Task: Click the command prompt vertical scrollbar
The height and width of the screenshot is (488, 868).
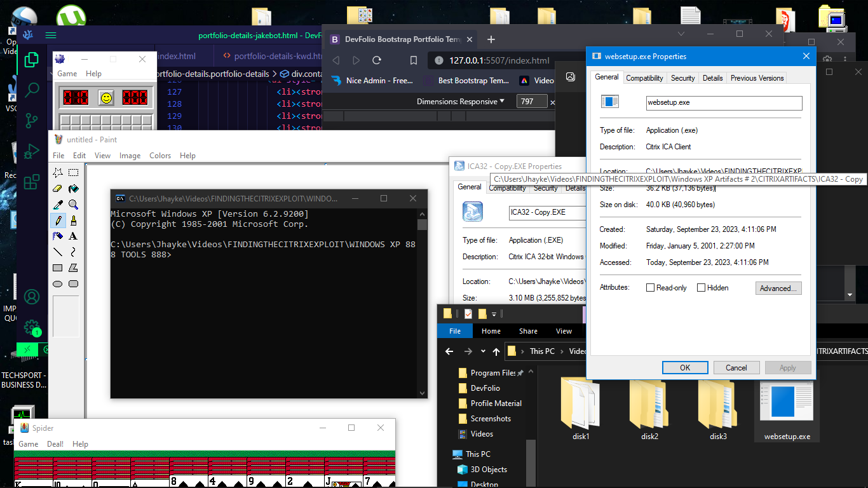Action: point(423,302)
